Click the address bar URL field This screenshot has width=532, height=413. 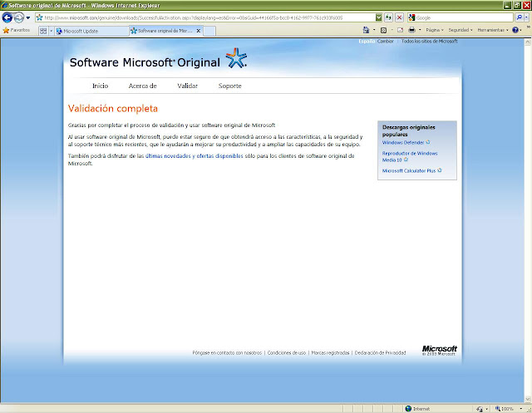tap(205, 17)
